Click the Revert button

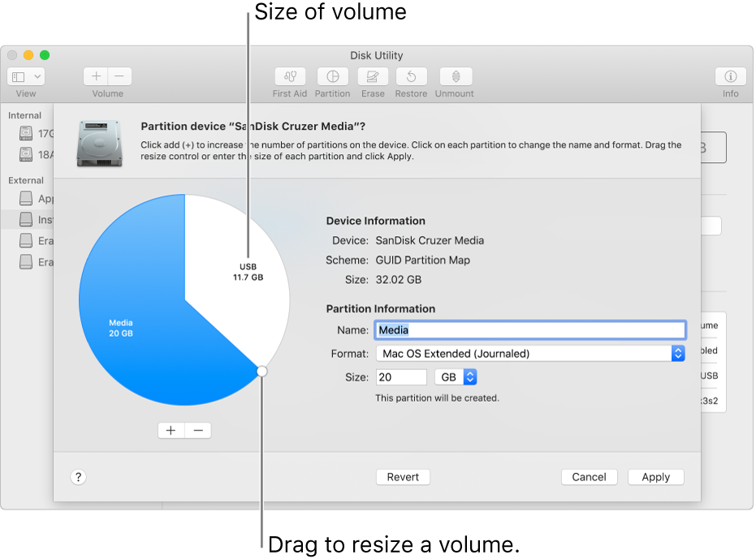point(403,477)
